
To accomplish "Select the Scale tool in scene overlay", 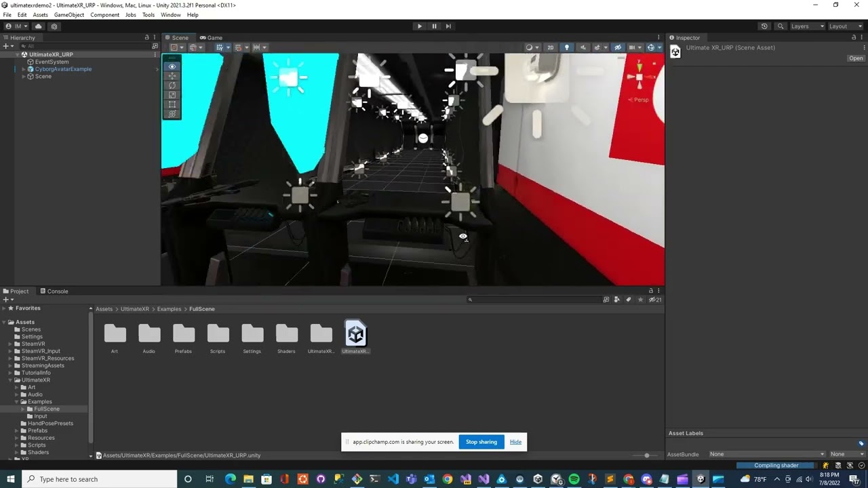I will coord(172,95).
